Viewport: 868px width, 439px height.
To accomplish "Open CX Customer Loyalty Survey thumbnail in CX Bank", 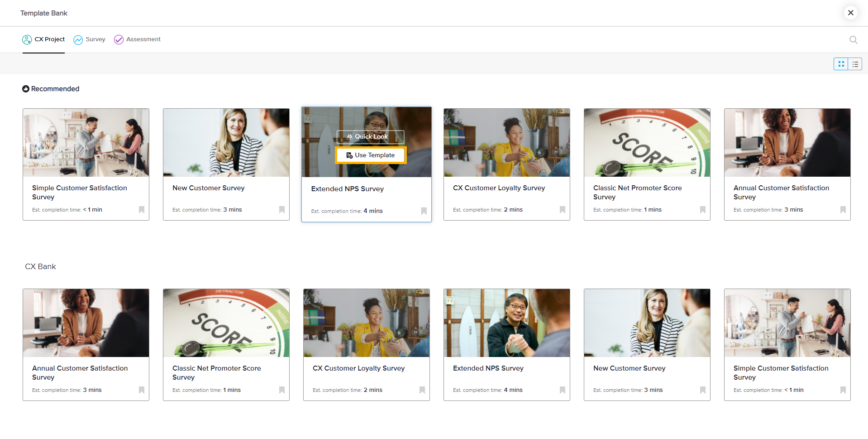I will click(367, 323).
